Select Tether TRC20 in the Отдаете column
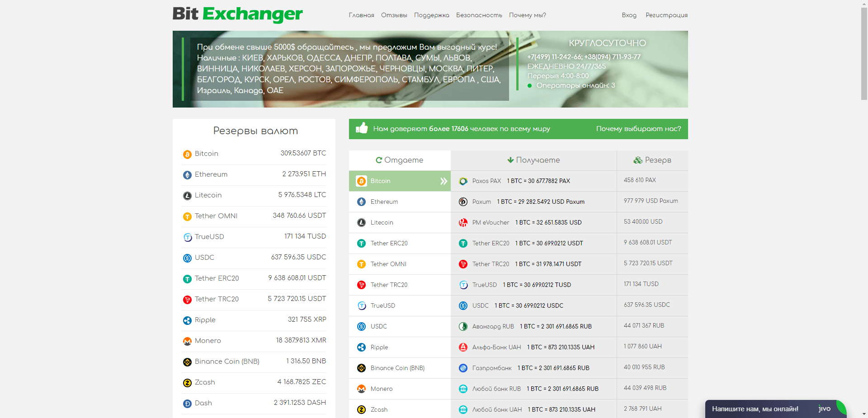 (x=389, y=285)
